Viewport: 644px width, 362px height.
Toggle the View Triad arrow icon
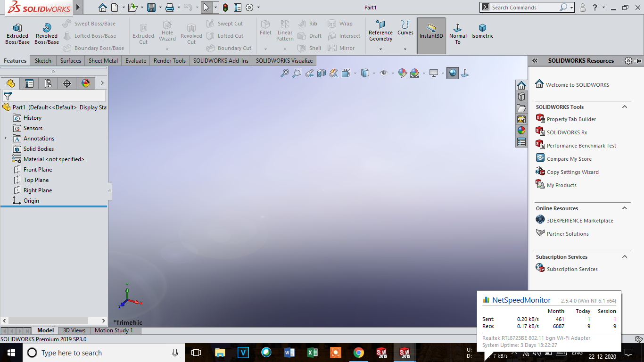[465, 73]
